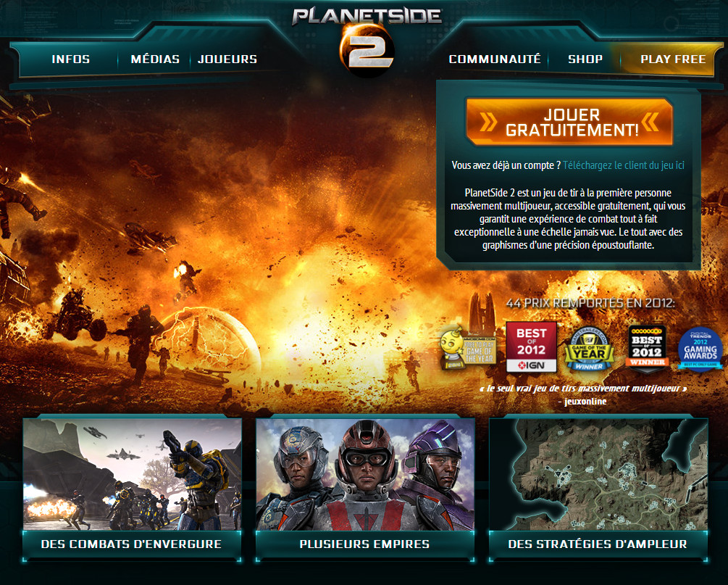
Task: Open the strategic map thumbnail
Action: click(x=598, y=474)
